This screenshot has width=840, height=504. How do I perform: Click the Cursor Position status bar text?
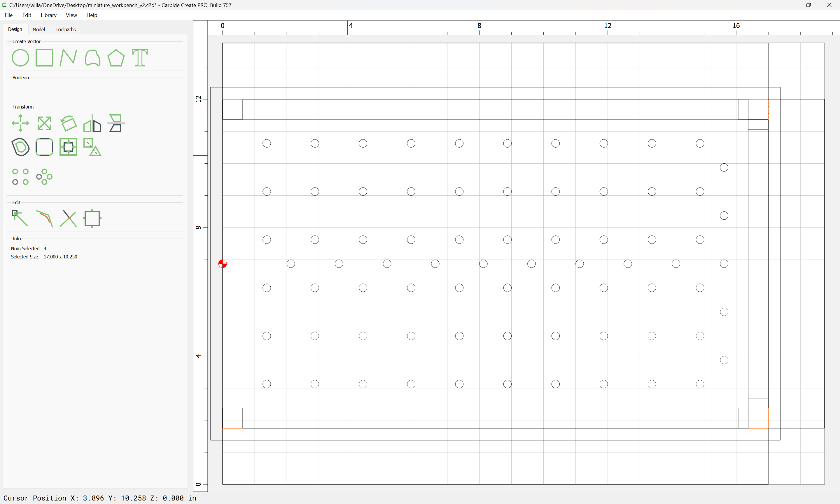100,498
